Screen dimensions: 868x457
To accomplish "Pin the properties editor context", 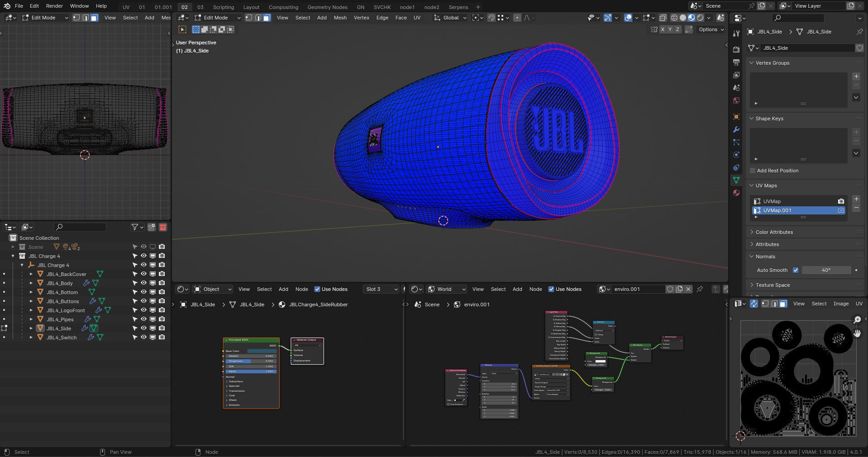I will pyautogui.click(x=859, y=32).
